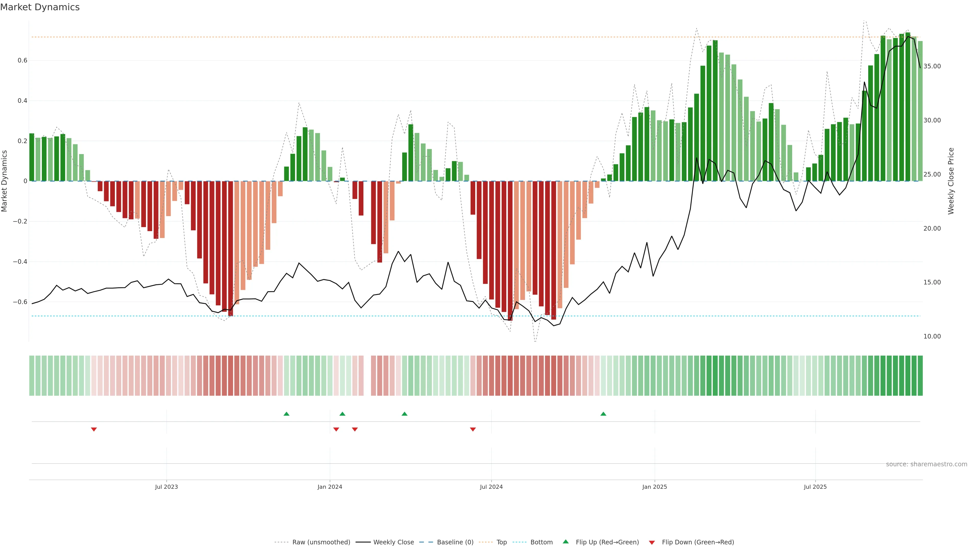980x551 pixels.
Task: Click the first green Flip Up triangle marker
Action: coord(286,414)
